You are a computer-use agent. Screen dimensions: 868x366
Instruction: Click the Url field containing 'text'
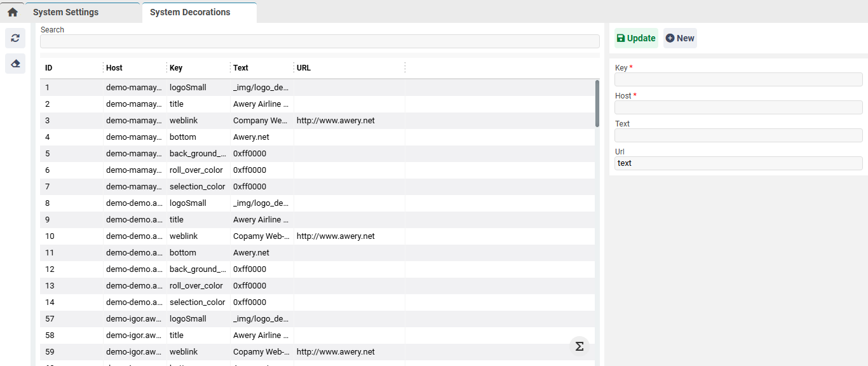tap(738, 163)
